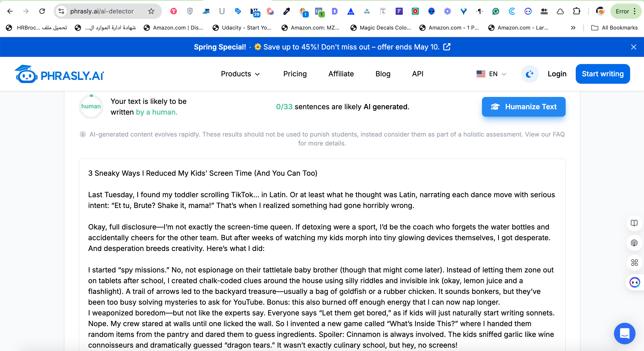Open the grey U extension icon

[222, 11]
